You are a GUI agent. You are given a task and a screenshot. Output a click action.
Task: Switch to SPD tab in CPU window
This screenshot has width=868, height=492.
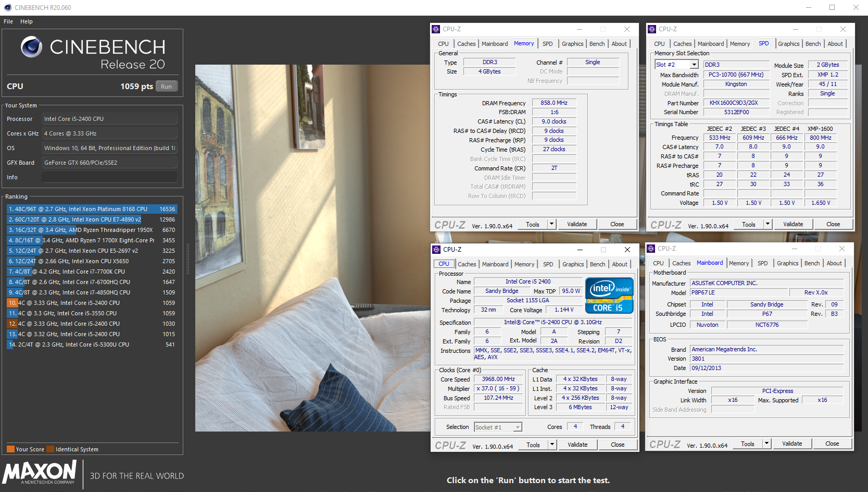click(x=548, y=264)
